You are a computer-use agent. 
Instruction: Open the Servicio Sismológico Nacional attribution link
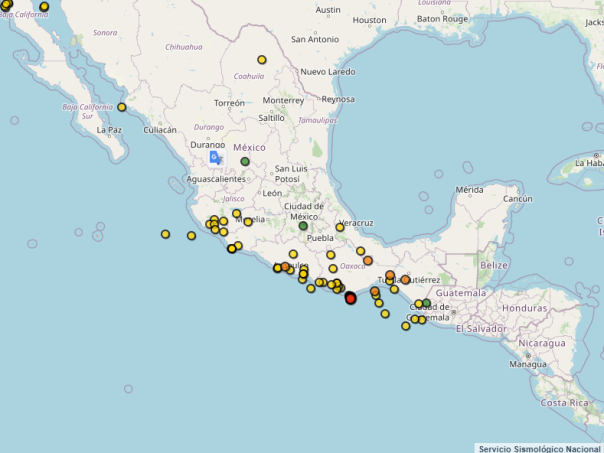538,447
